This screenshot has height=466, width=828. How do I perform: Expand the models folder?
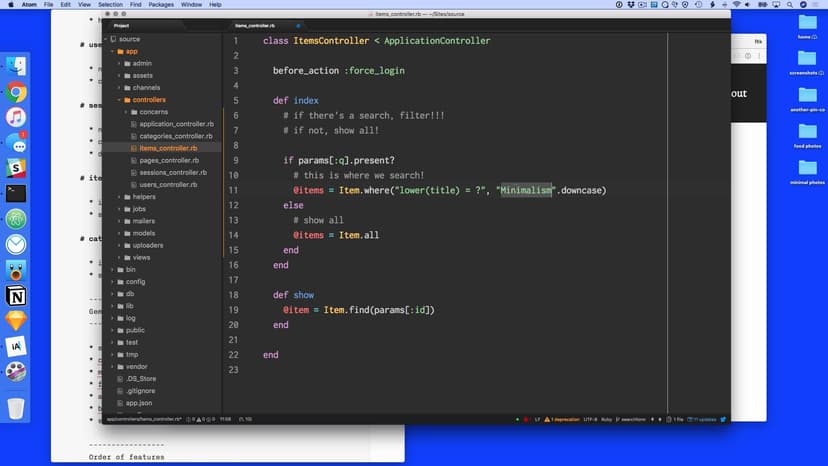coord(143,233)
